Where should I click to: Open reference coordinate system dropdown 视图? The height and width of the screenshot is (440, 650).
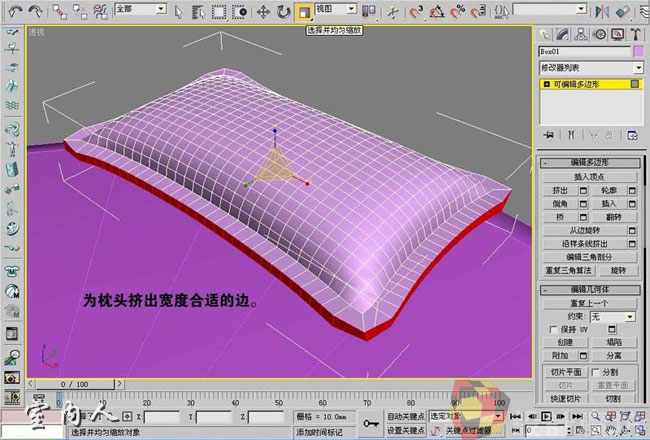(x=336, y=8)
